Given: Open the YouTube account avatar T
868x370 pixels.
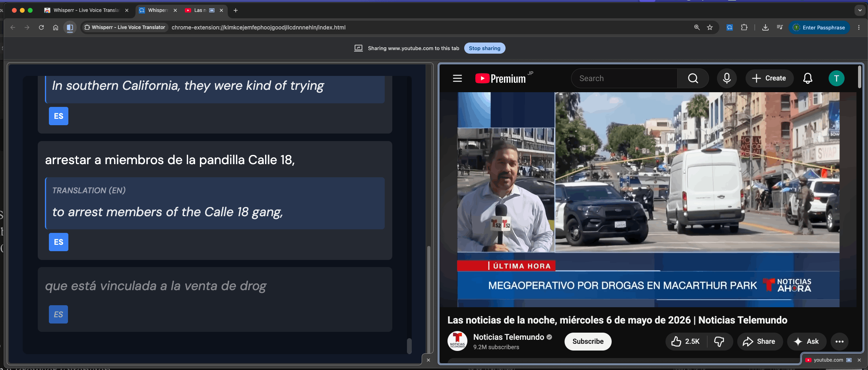Looking at the screenshot, I should pos(836,78).
